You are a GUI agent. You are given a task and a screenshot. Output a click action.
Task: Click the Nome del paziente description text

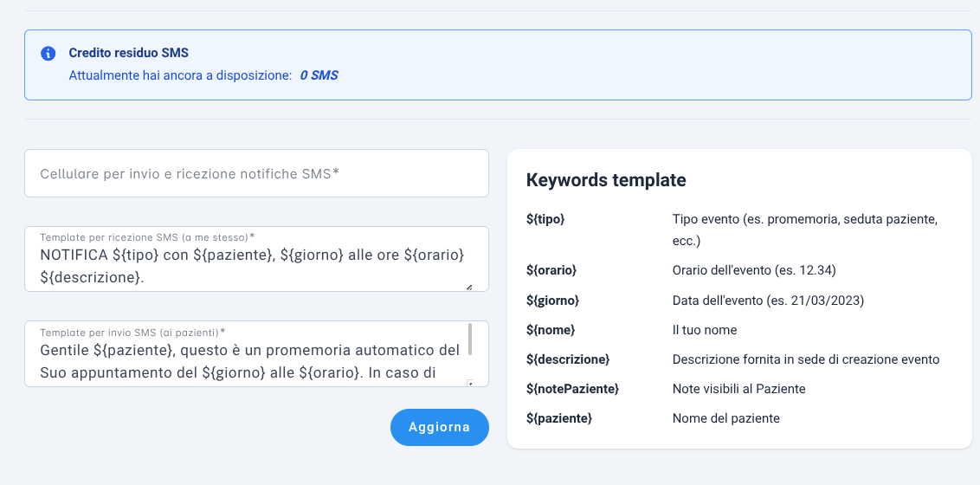coord(726,418)
